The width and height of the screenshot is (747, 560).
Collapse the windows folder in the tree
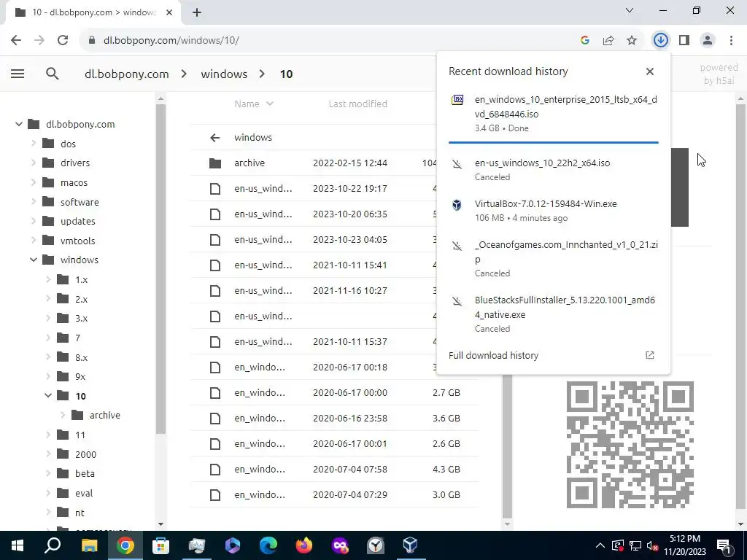click(34, 260)
